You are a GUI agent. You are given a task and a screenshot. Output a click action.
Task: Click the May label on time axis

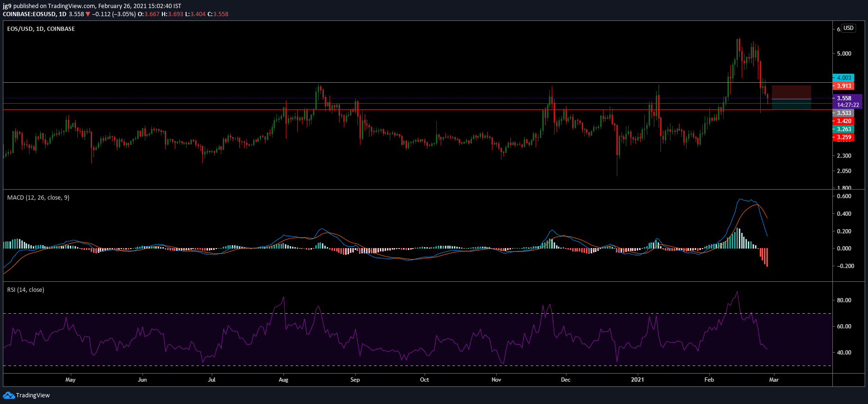click(x=70, y=379)
